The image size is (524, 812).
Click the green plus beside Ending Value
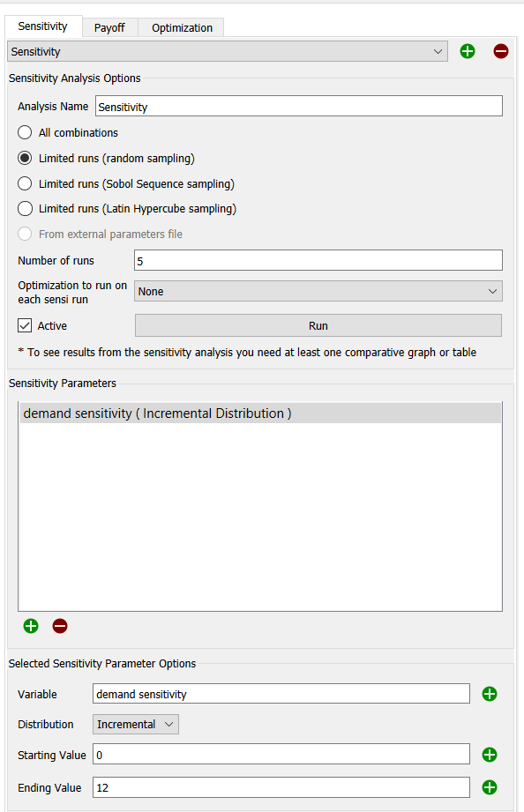point(490,787)
